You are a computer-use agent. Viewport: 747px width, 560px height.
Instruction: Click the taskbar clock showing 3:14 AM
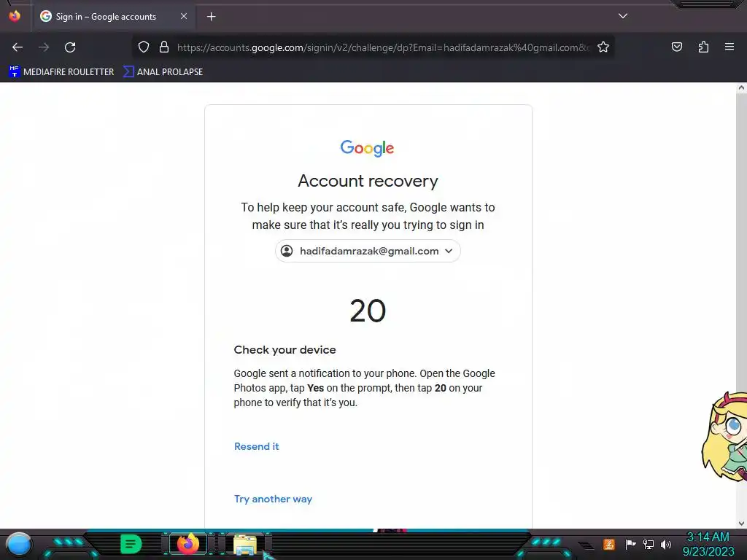pos(708,544)
